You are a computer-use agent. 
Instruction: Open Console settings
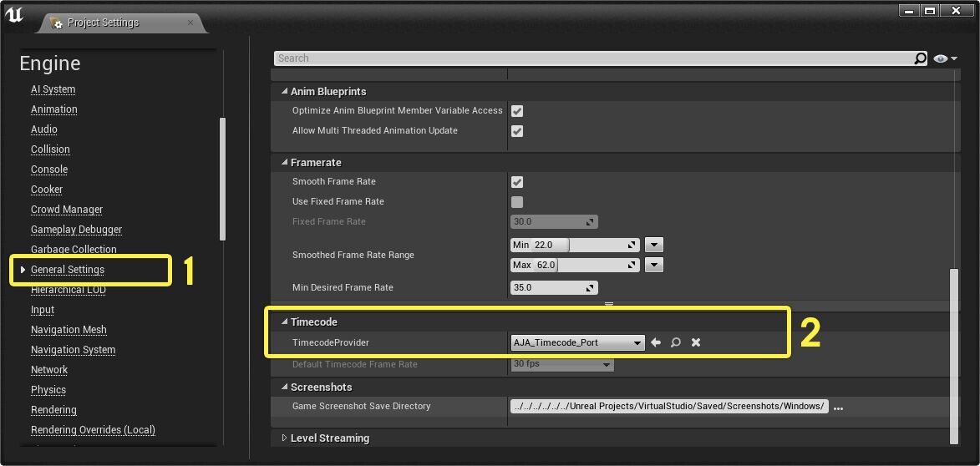48,170
